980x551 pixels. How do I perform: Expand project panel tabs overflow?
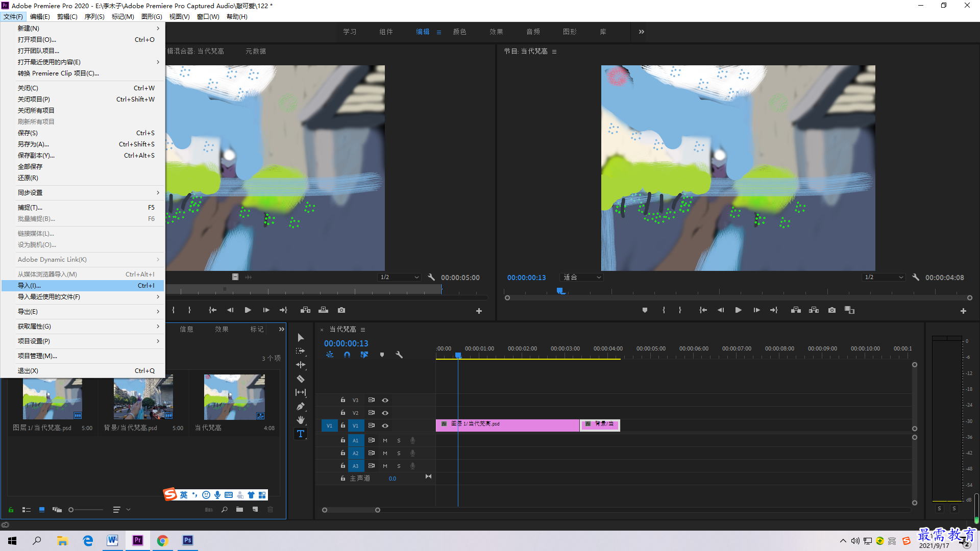281,329
